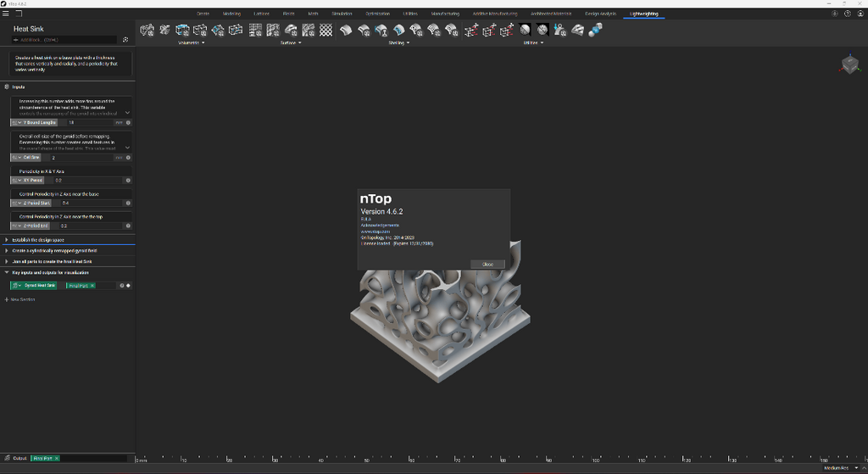Click info icon on XY Period row
The height and width of the screenshot is (474, 868).
pyautogui.click(x=129, y=180)
